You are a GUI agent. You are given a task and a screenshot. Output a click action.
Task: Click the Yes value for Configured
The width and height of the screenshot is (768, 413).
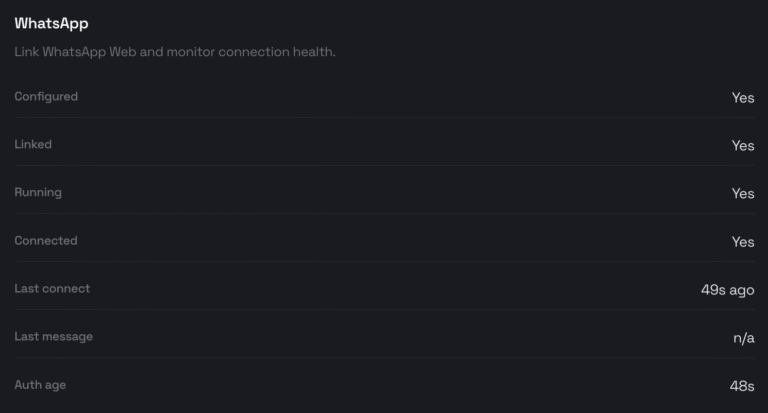pyautogui.click(x=743, y=98)
